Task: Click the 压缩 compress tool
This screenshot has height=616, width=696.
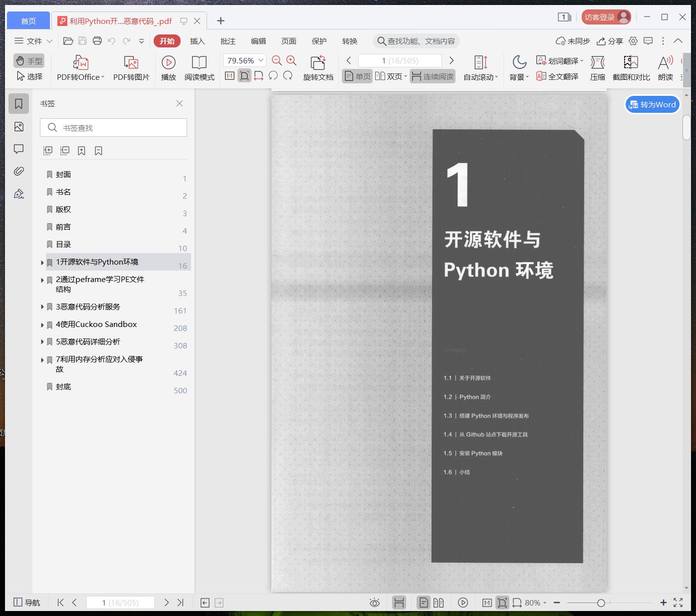Action: click(x=597, y=68)
